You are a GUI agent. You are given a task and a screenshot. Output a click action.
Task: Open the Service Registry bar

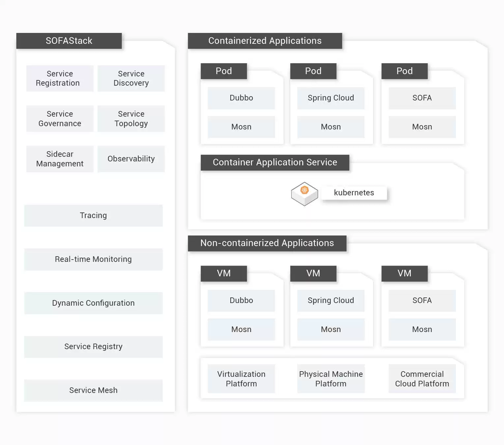click(x=93, y=347)
